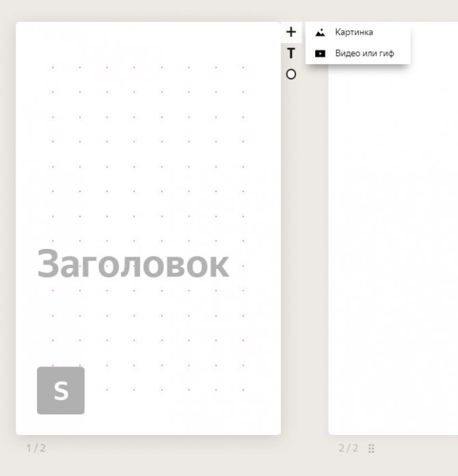Click the mountain picture icon in the popup

[x=320, y=32]
